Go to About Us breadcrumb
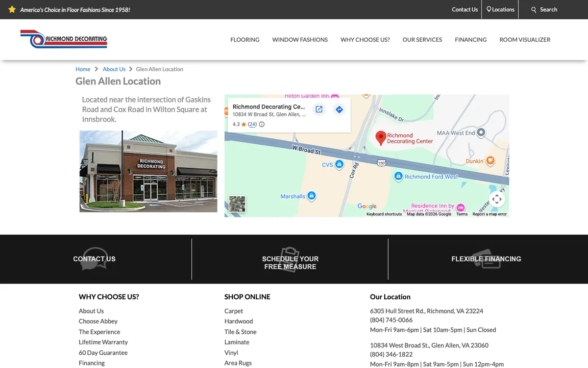The height and width of the screenshot is (368, 588). (114, 69)
